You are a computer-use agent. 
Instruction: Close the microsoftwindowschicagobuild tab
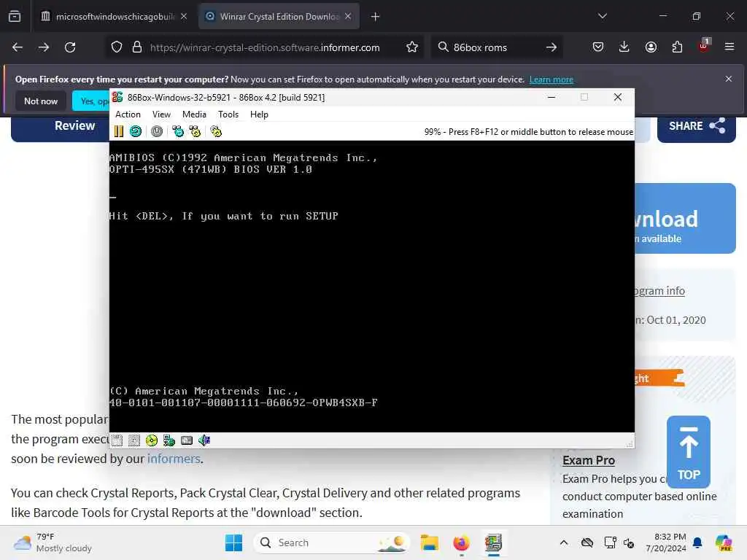coord(184,16)
